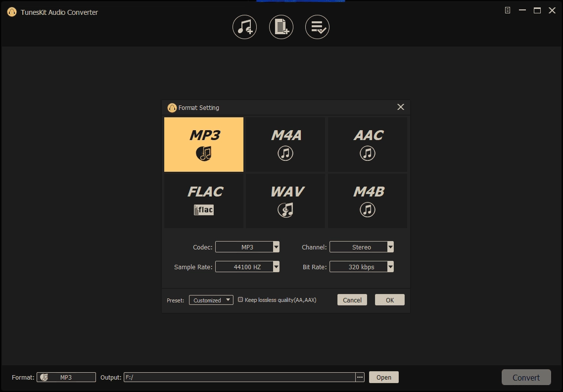Click the add music files icon

(244, 27)
